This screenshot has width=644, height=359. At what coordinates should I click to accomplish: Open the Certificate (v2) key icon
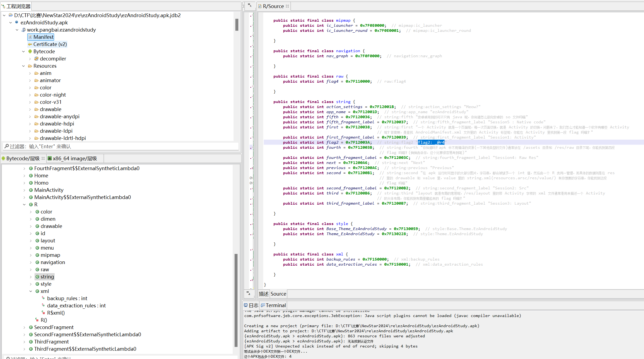click(30, 44)
